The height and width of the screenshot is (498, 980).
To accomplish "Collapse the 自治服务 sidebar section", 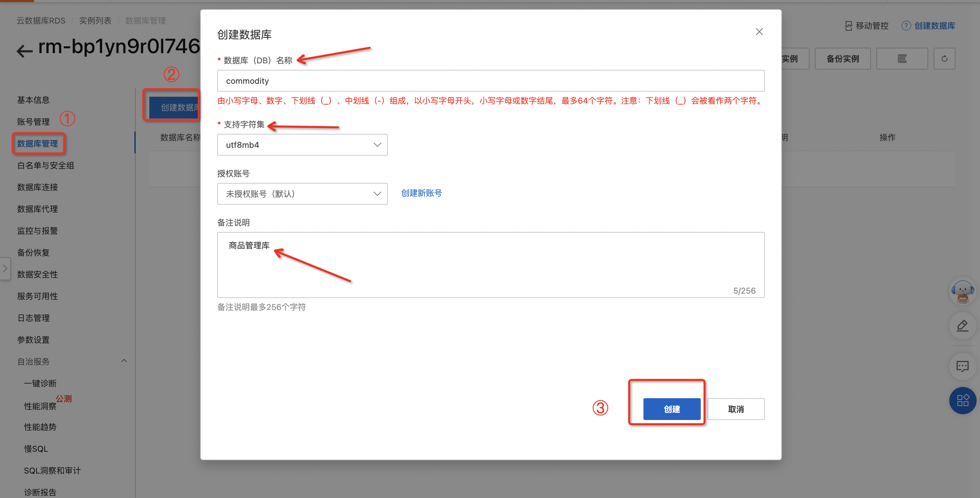I will click(x=124, y=361).
